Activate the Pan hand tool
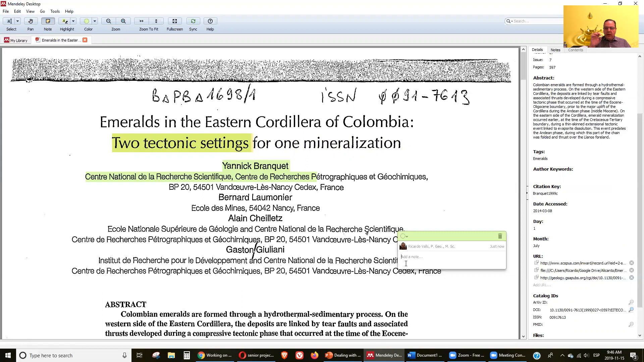The width and height of the screenshot is (644, 362). [31, 21]
